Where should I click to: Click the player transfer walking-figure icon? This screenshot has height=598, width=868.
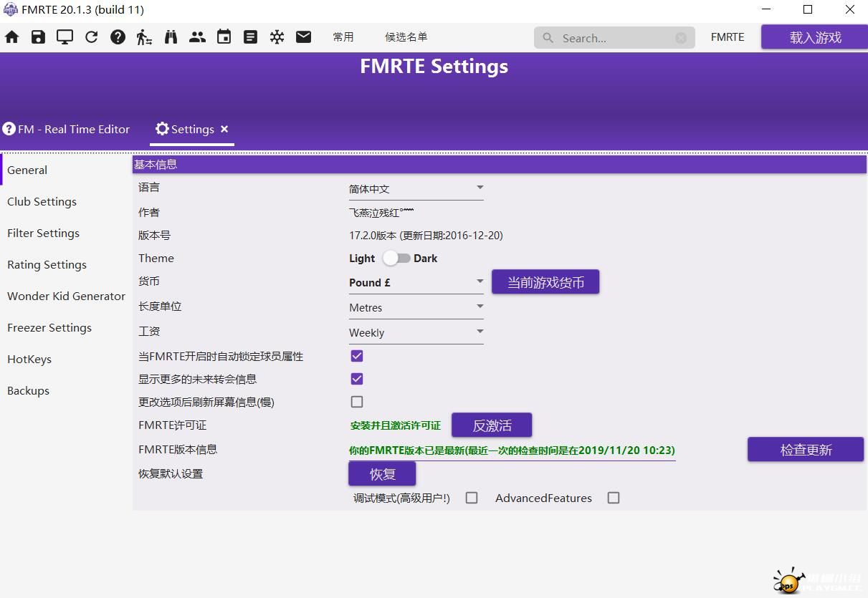(144, 37)
